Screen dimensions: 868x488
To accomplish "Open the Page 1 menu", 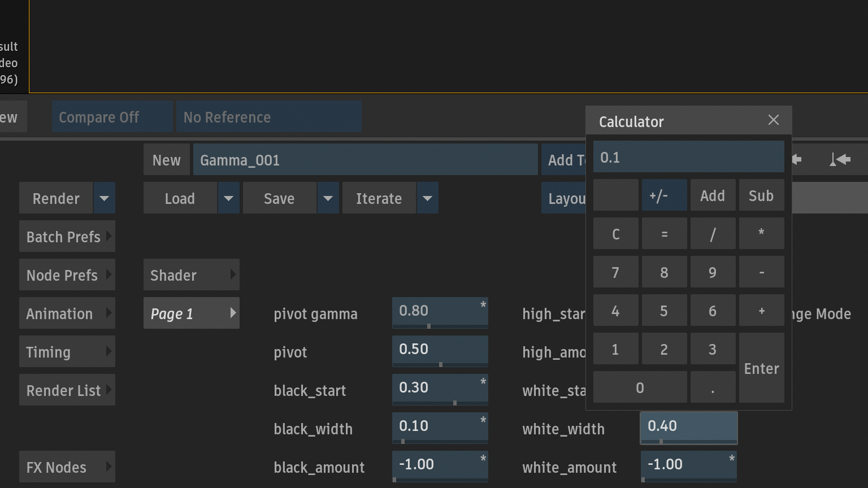I will 192,313.
